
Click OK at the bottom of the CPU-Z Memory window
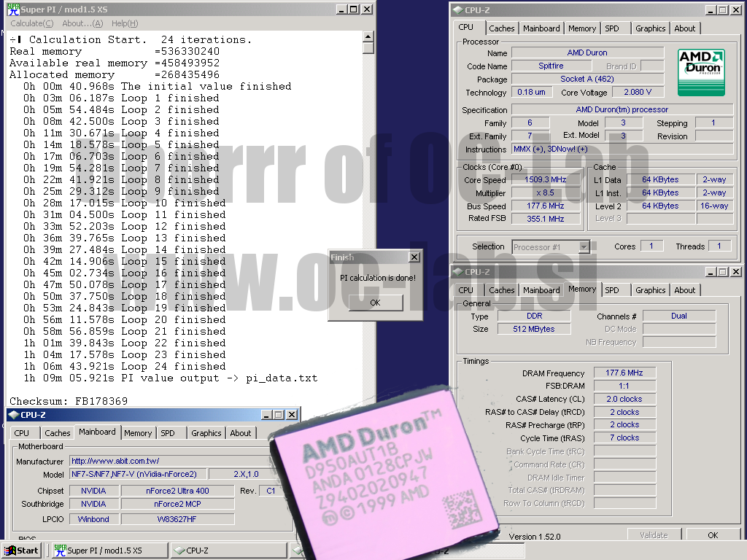(x=713, y=535)
